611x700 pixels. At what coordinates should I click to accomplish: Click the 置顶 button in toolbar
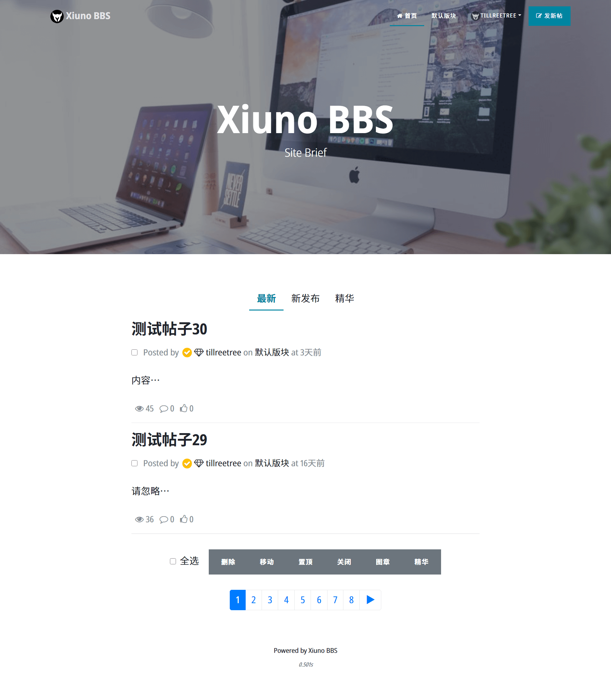pyautogui.click(x=305, y=561)
